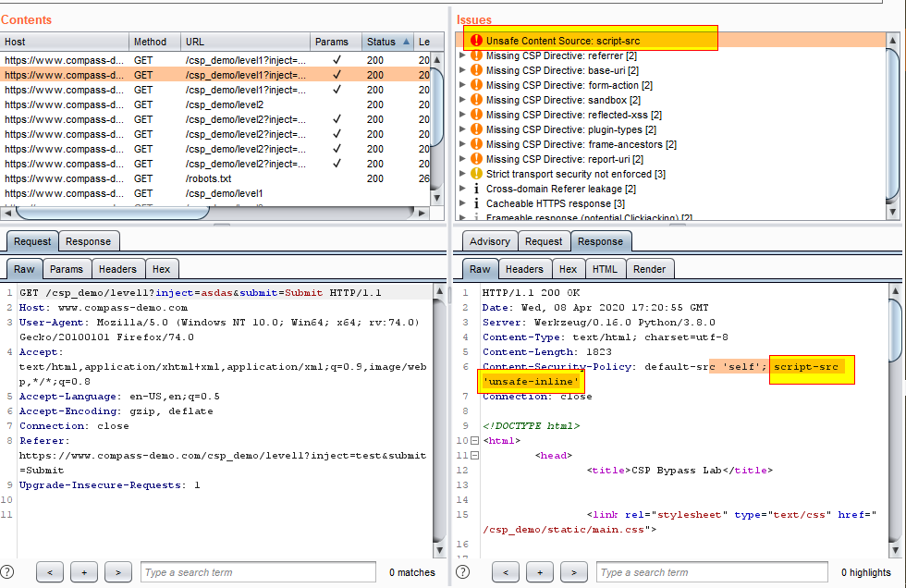This screenshot has width=906, height=588.
Task: Select the Strict transport security not enforced issue text
Action: [575, 174]
